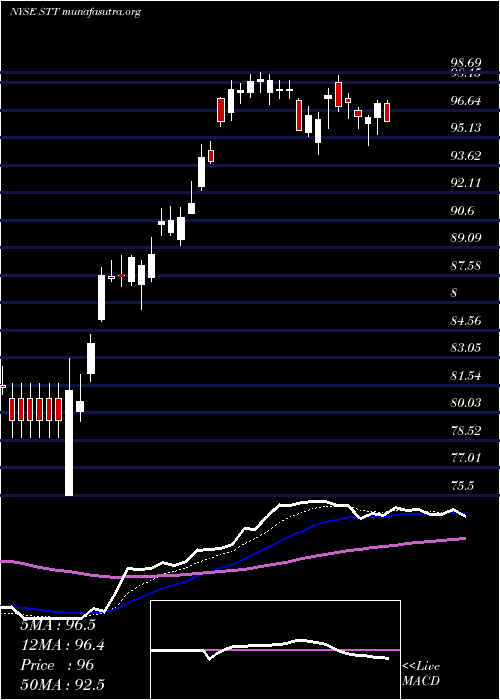Select the 83.05 price level label
500x700 pixels.
(x=465, y=348)
